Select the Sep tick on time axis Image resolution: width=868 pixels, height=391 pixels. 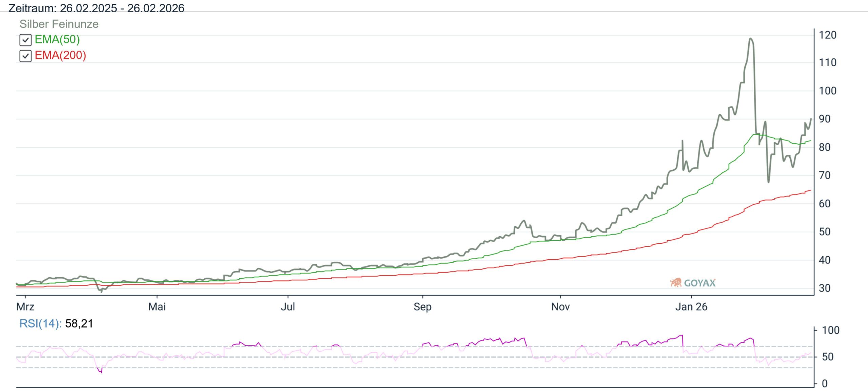pyautogui.click(x=422, y=306)
